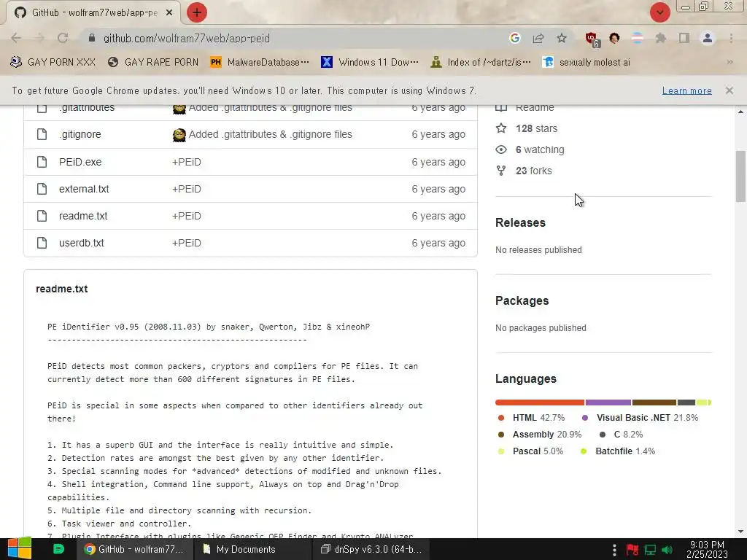The image size is (747, 560).
Task: Open the Index of /~dartz bookmark
Action: tap(480, 63)
